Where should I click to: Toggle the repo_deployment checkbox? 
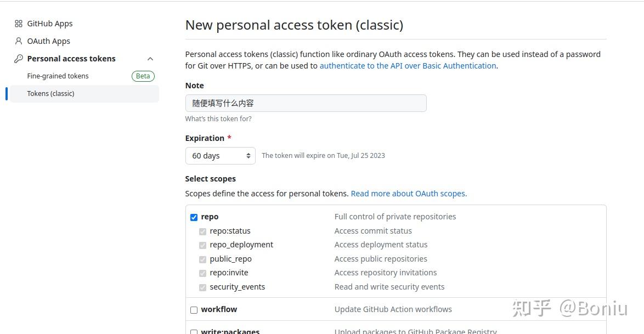pyautogui.click(x=203, y=245)
